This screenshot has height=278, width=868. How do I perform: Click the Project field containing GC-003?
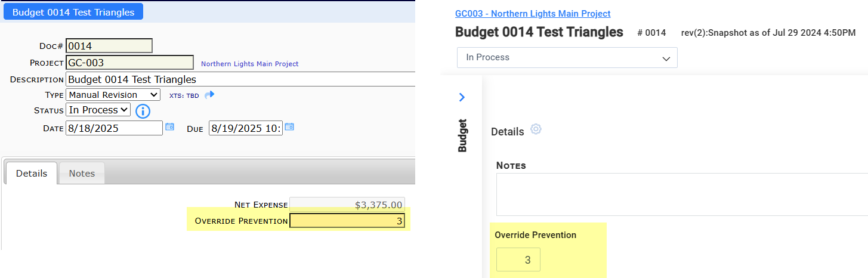coord(129,63)
